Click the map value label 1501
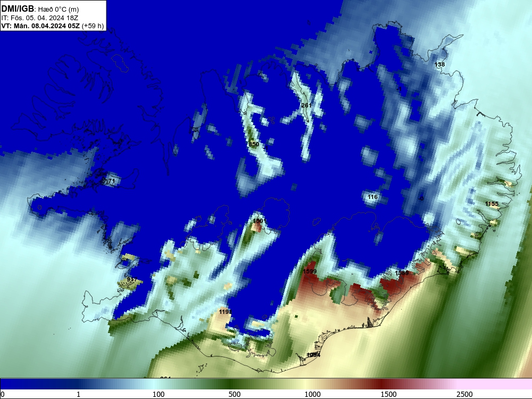 coord(259,221)
